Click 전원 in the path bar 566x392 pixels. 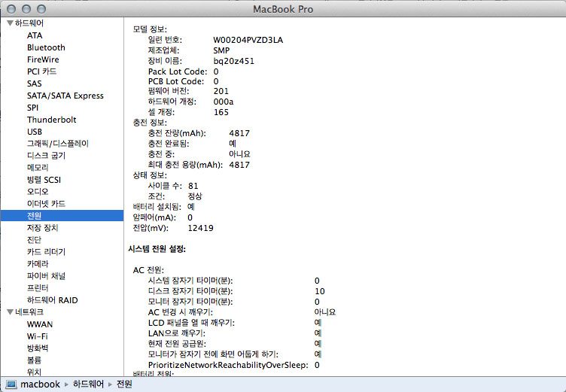click(x=124, y=384)
